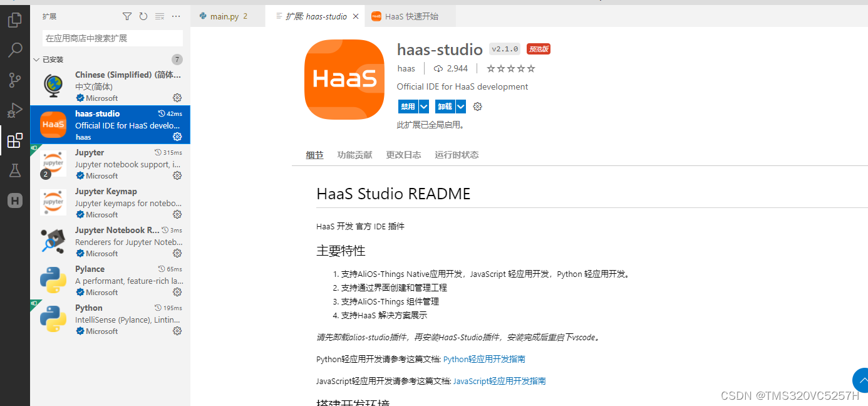Open manage gear for Jupyter Notebook Renderers
Screen dimensions: 868x406
point(177,253)
